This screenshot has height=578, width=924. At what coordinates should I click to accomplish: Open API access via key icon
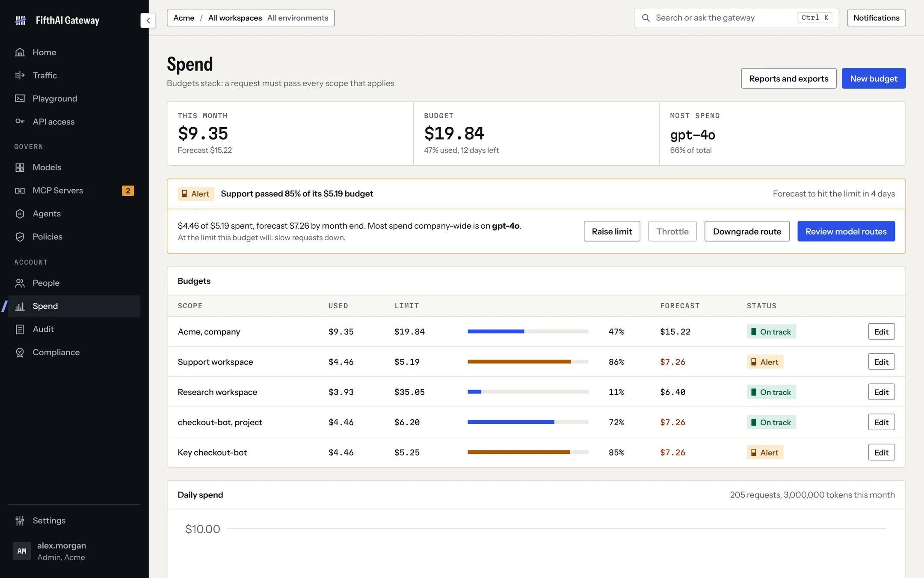click(20, 122)
